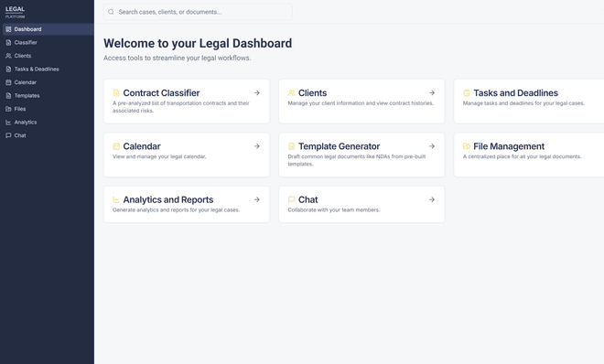This screenshot has width=604, height=364.
Task: Open Chat from the sidebar
Action: (x=49, y=135)
